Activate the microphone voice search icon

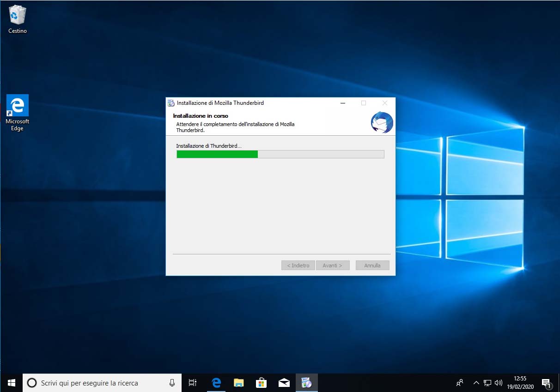click(172, 383)
